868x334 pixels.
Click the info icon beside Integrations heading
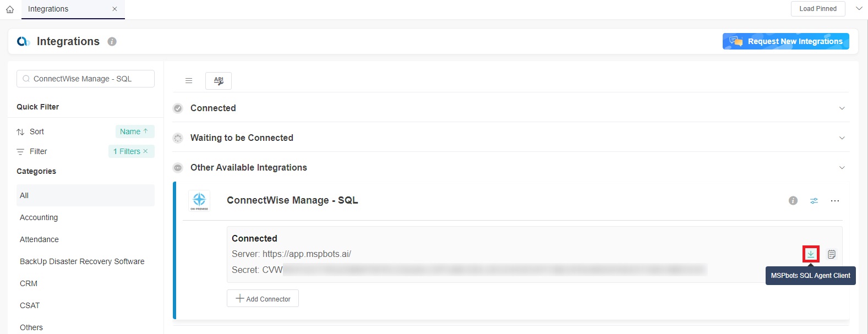coord(112,41)
